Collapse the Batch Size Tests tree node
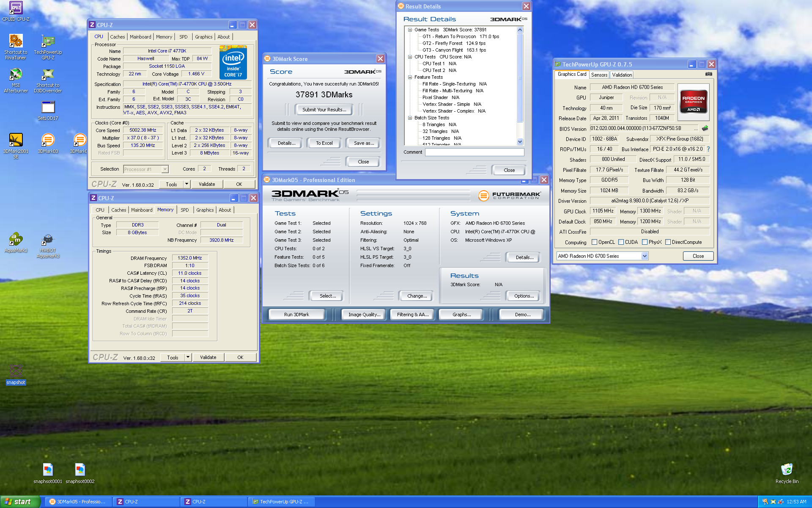 pyautogui.click(x=410, y=118)
